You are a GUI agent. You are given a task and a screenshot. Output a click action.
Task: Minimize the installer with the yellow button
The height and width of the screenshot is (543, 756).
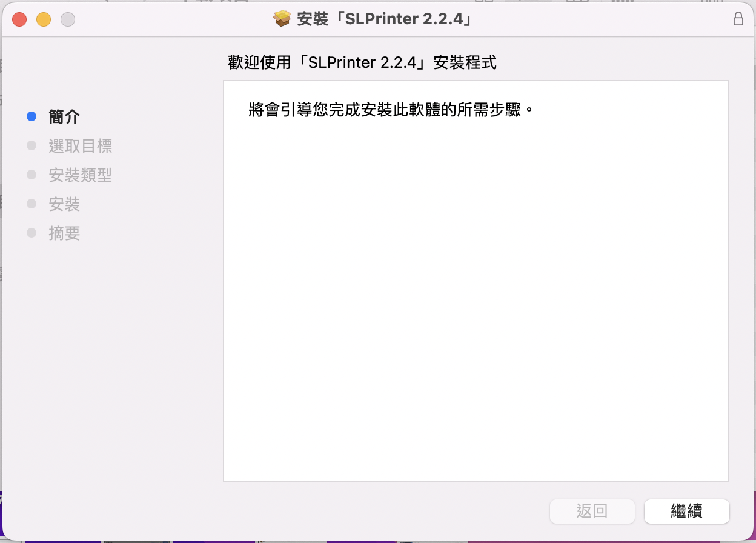(x=44, y=19)
